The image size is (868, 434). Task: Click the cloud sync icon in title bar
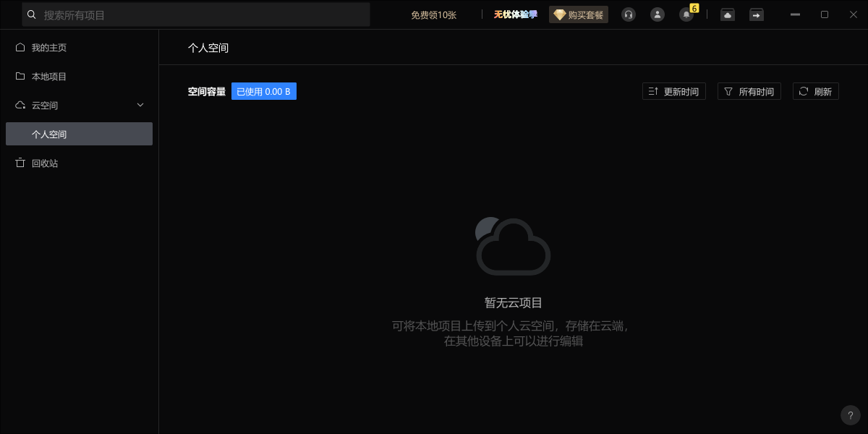click(727, 14)
